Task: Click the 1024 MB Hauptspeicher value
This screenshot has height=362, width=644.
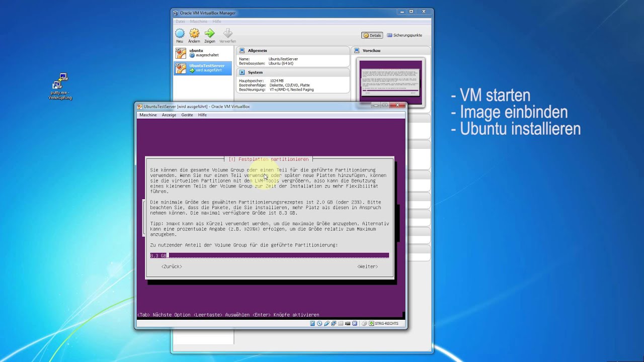Action: [277, 80]
